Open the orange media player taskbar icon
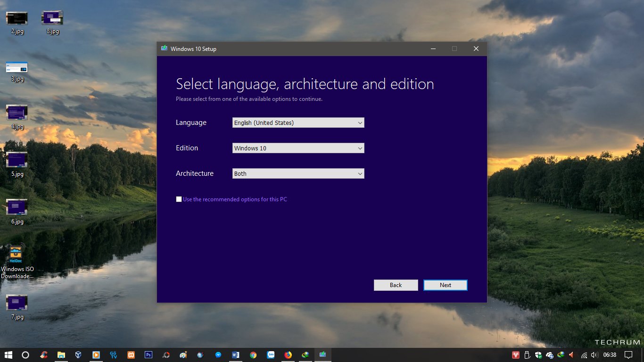Image resolution: width=644 pixels, height=362 pixels. 96,355
